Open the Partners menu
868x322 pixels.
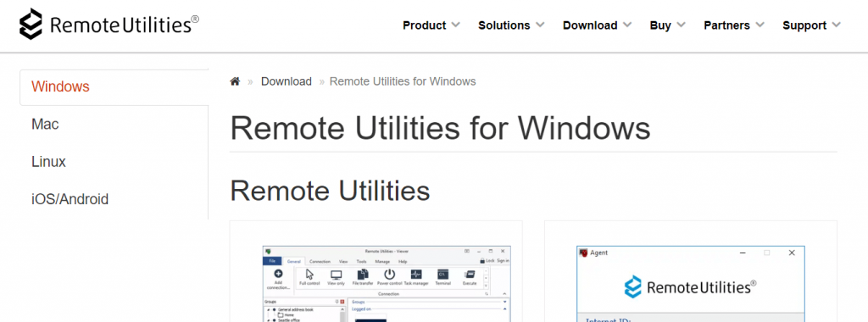click(726, 25)
